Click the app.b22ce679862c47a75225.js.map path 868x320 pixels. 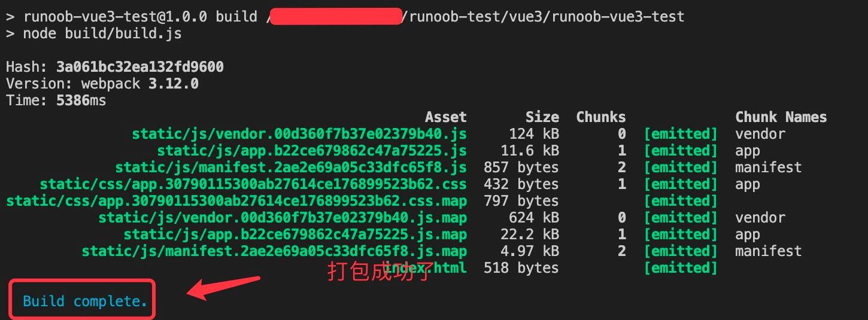pos(295,234)
